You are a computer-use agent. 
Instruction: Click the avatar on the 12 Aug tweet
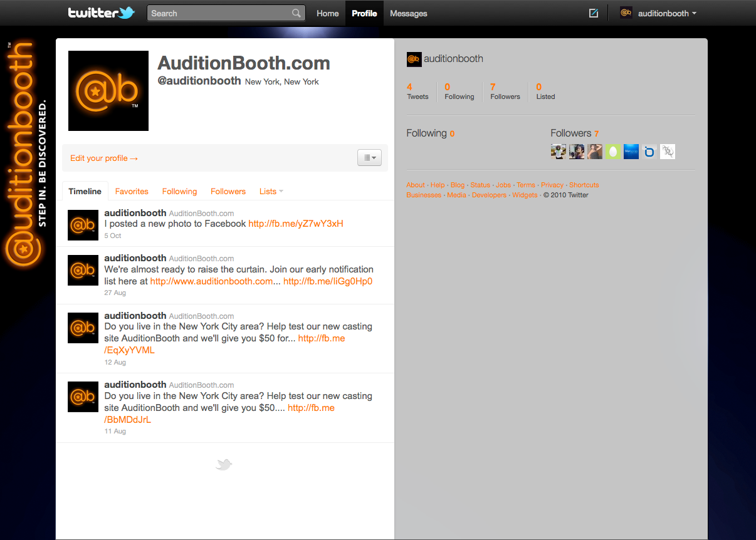coord(83,328)
